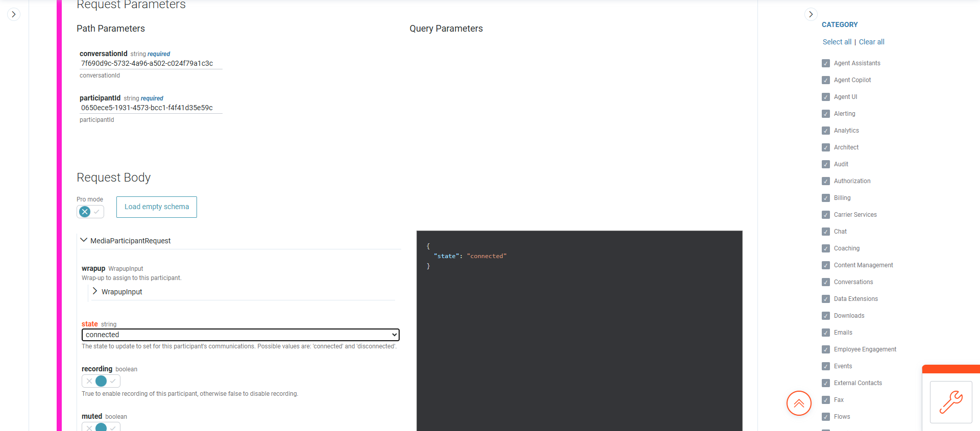The image size is (980, 431).
Task: Uncheck the Flows checkbox
Action: coord(826,417)
